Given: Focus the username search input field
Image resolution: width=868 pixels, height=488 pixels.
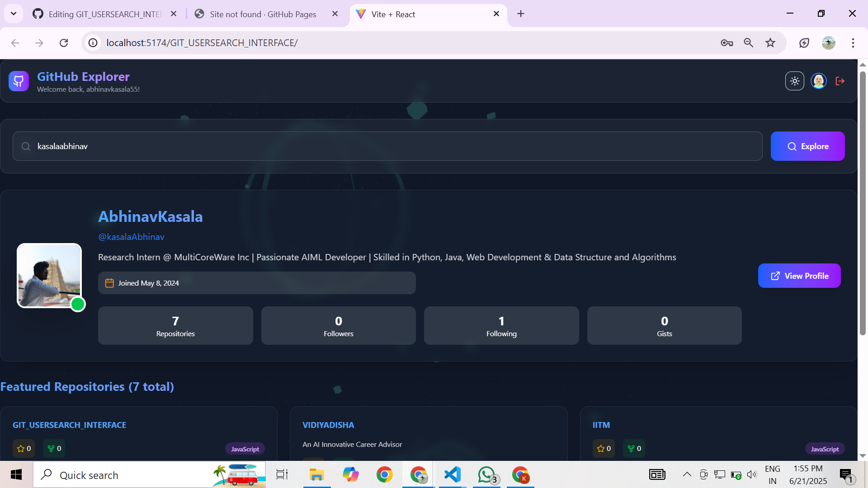Looking at the screenshot, I should (387, 146).
